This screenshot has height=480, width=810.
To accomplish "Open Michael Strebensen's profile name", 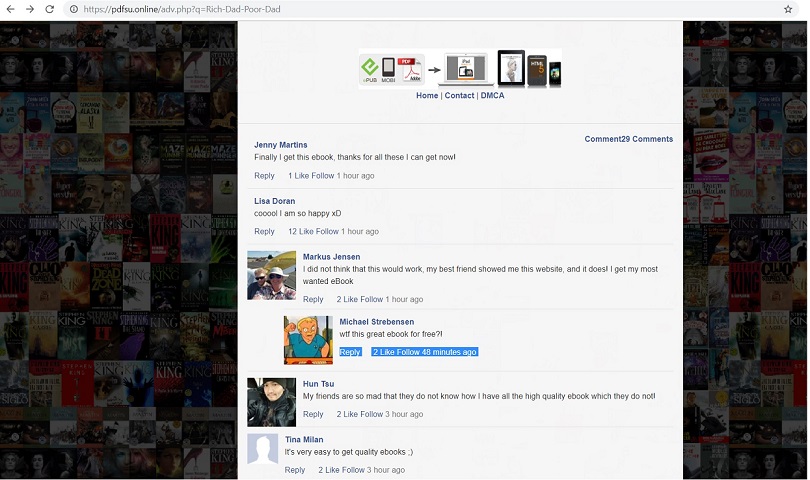I will click(377, 322).
